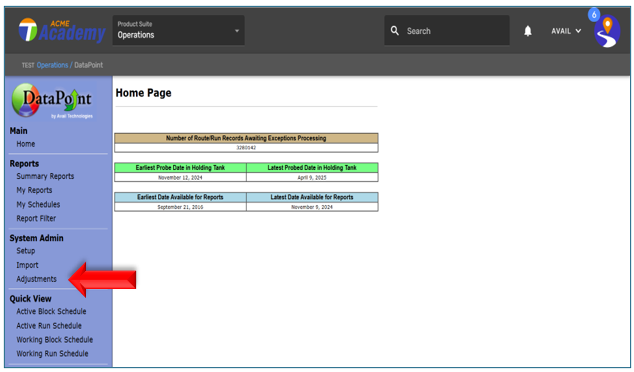Click the September 21, 2016 date cell
Image resolution: width=634 pixels, height=372 pixels.
pos(180,207)
